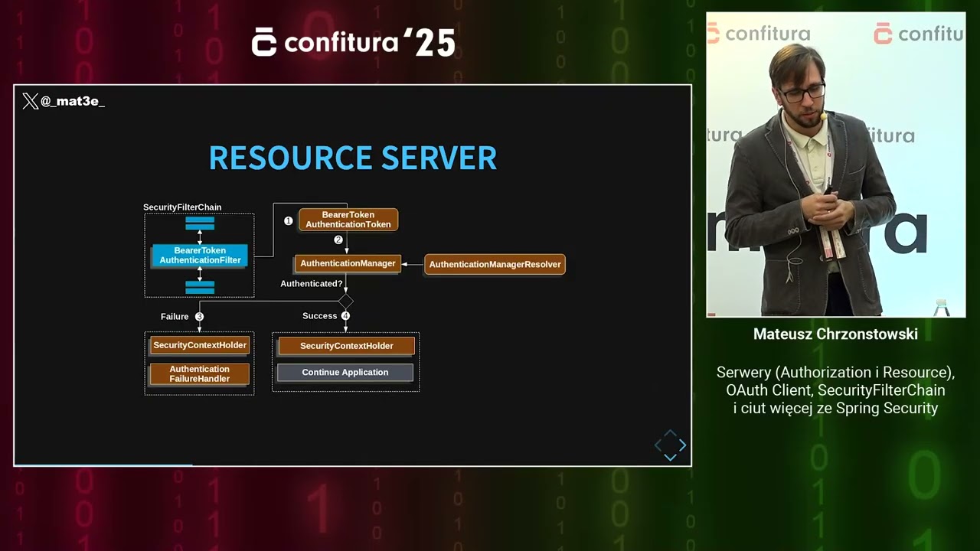Screen dimensions: 980x551
Task: Click the X logo beside @_mat3e_
Action: pyautogui.click(x=30, y=101)
